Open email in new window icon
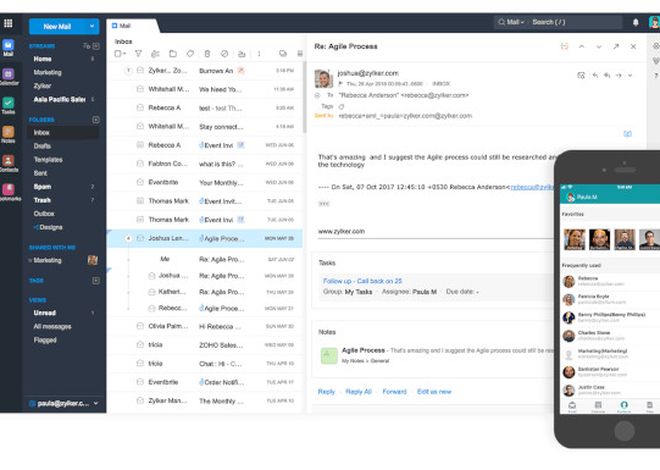The width and height of the screenshot is (660, 470). pyautogui.click(x=616, y=46)
